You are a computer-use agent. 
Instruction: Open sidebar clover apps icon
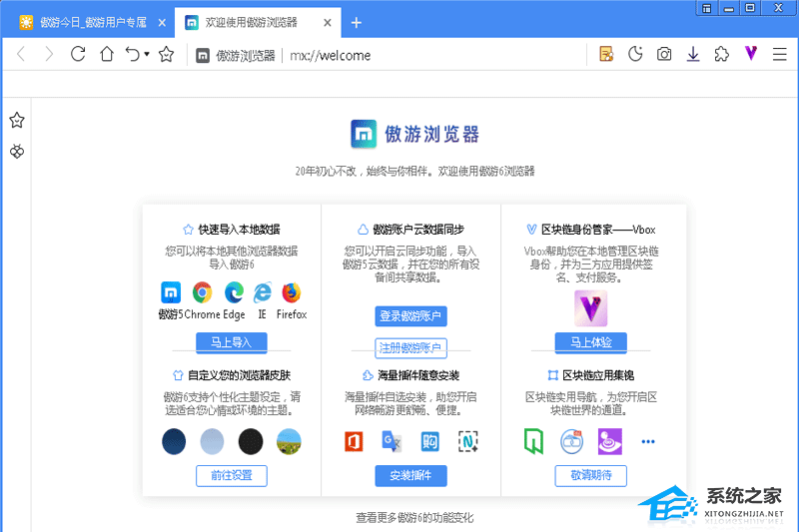pos(17,151)
